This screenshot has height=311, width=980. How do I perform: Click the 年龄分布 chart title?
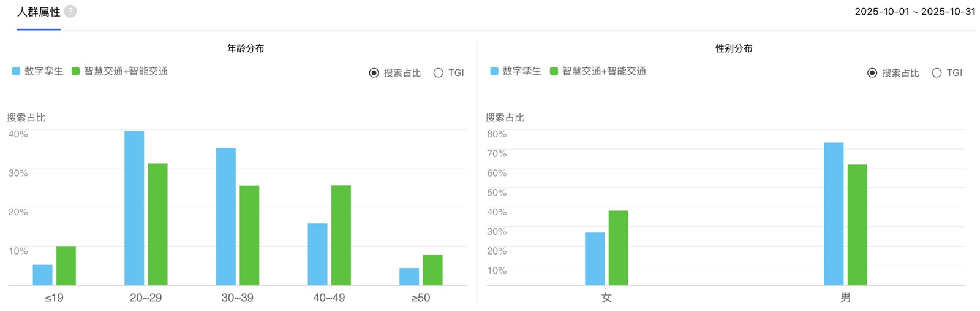pyautogui.click(x=246, y=48)
